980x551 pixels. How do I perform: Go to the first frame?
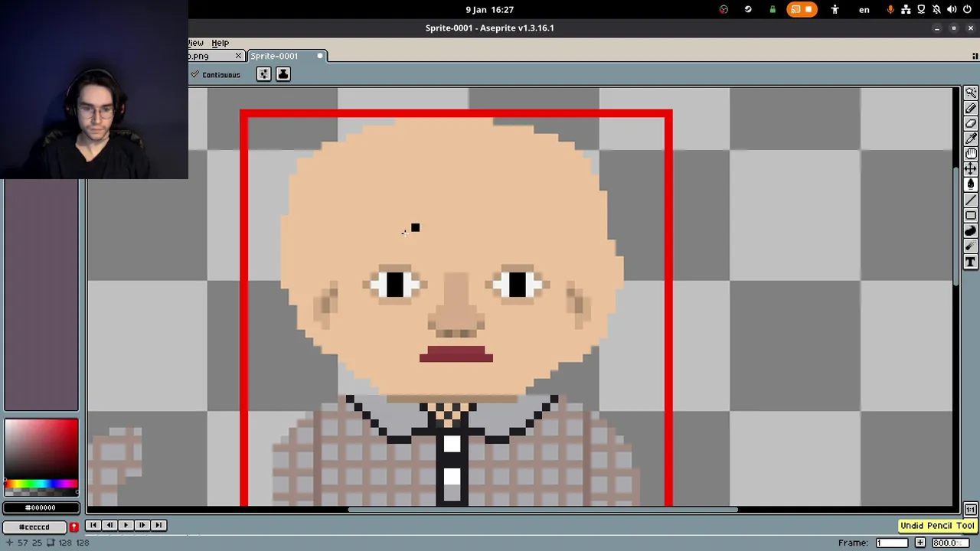93,525
